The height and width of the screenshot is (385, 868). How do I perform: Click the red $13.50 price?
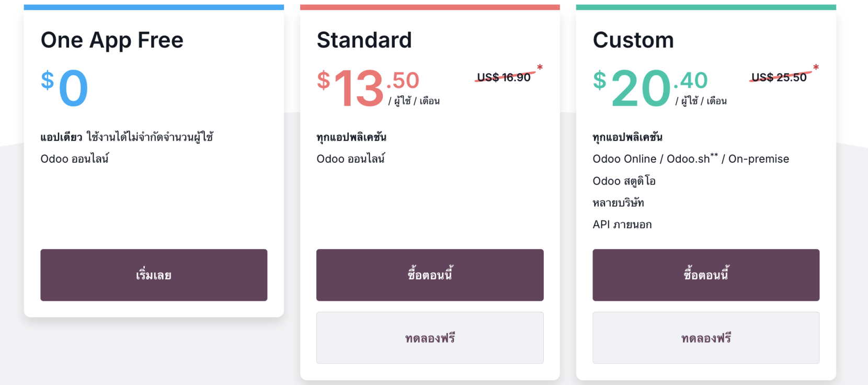click(368, 87)
